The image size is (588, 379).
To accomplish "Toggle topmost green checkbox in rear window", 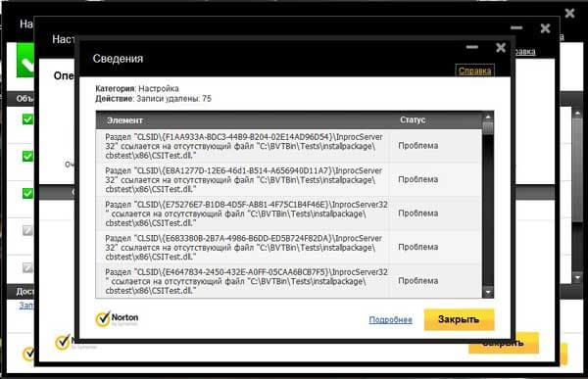I will (27, 119).
